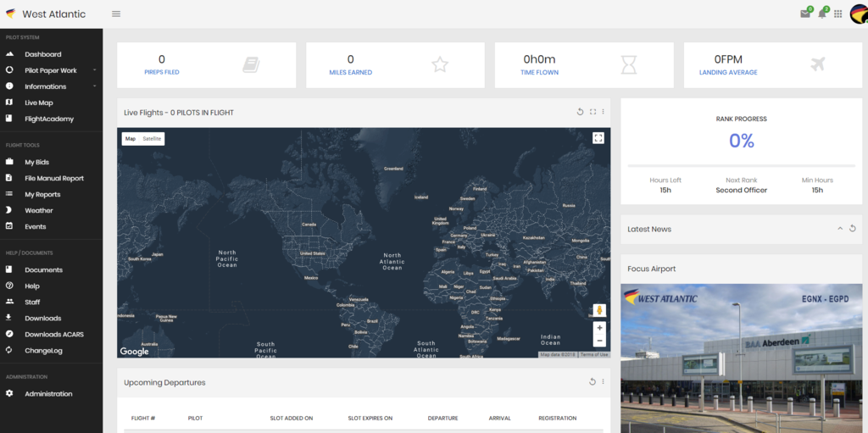Open the apps grid icon
Screen dimensions: 868x433
click(838, 14)
